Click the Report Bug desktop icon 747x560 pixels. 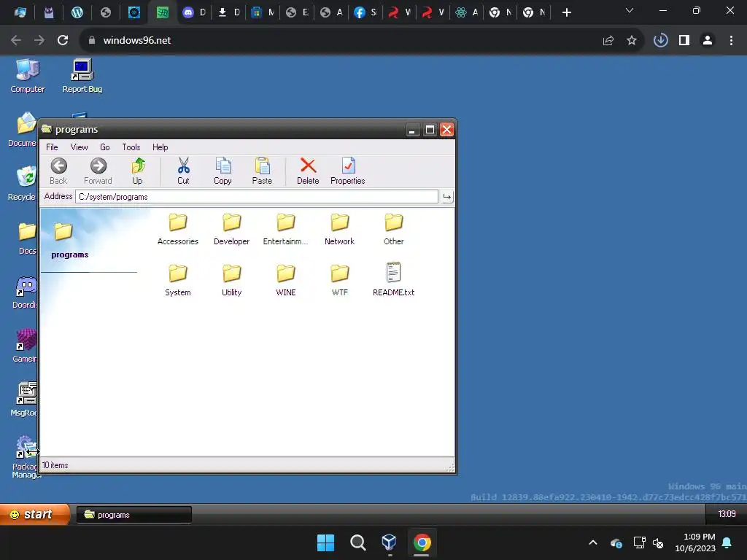[82, 76]
